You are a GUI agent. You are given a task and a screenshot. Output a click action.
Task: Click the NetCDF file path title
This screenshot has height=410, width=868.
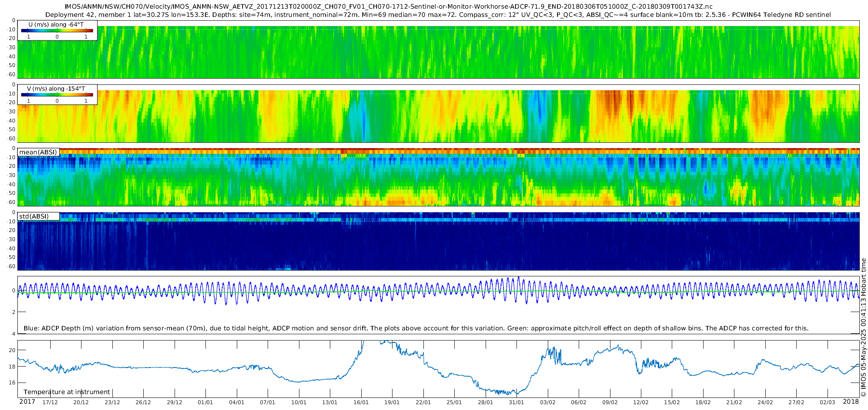pyautogui.click(x=388, y=6)
